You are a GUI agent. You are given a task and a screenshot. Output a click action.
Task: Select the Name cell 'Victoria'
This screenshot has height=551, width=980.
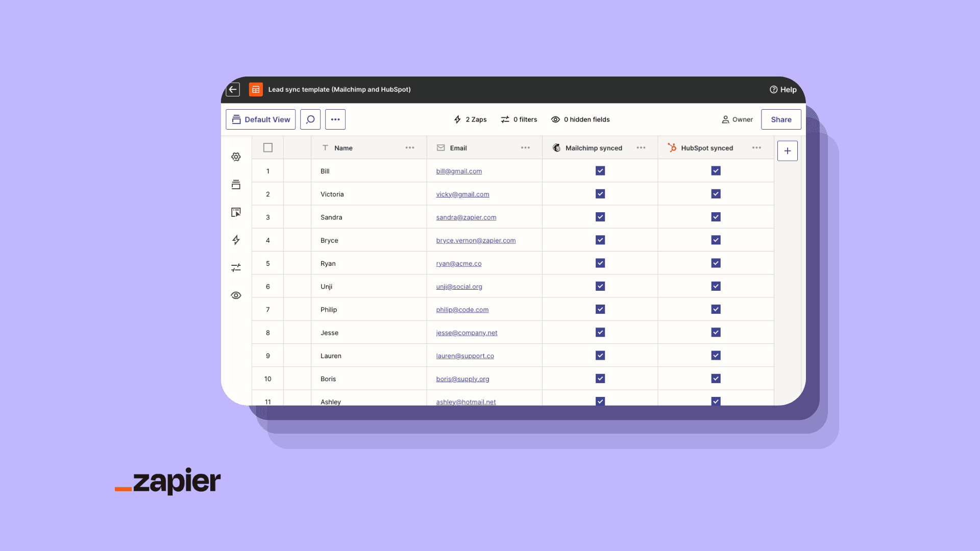[x=369, y=194]
